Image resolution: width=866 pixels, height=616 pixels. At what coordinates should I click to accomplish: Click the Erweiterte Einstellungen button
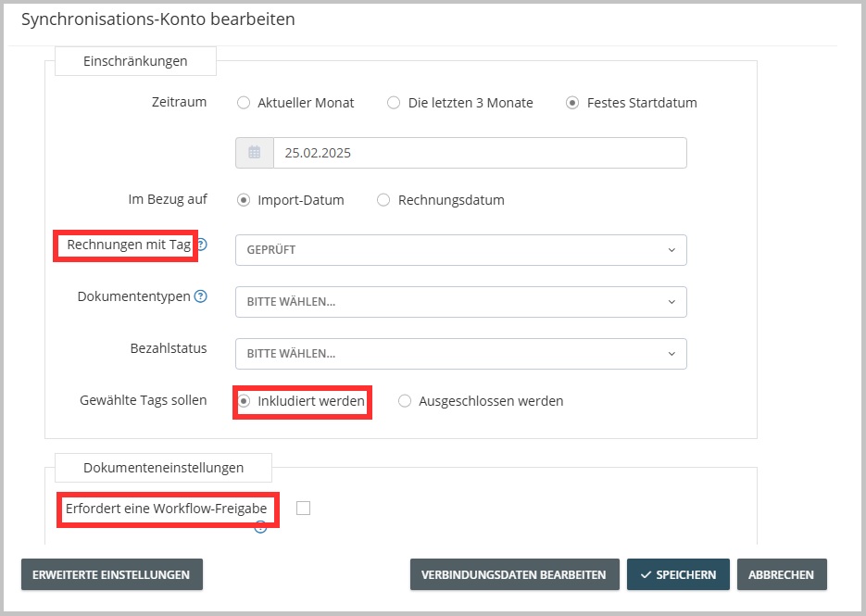(112, 574)
